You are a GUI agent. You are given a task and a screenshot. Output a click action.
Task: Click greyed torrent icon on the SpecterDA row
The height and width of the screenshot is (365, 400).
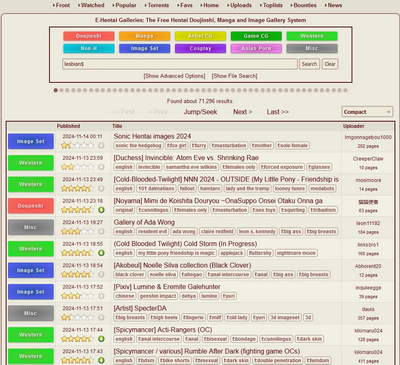point(101,317)
